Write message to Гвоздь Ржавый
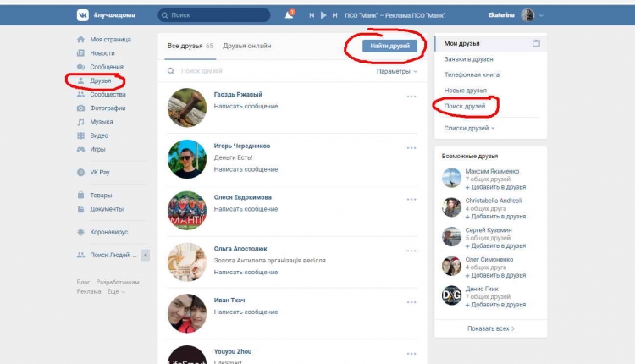This screenshot has width=635, height=364. [246, 106]
